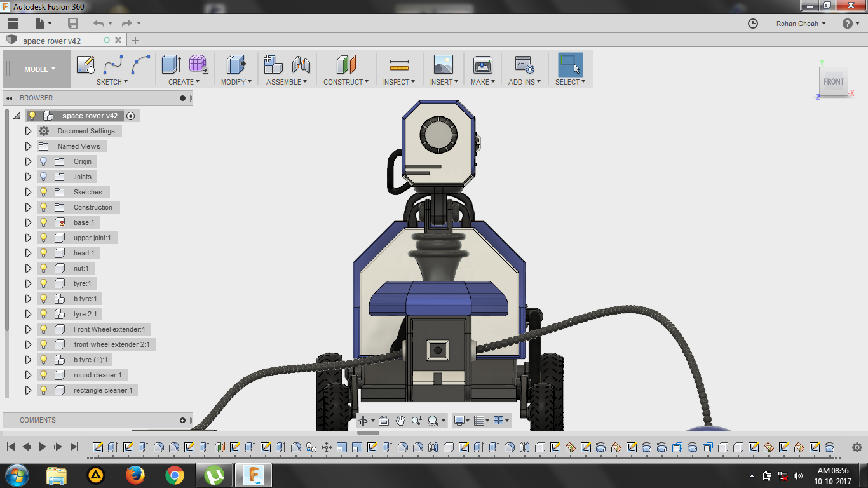Click the Select window tool icon
Screen dimensions: 868x488
click(570, 65)
